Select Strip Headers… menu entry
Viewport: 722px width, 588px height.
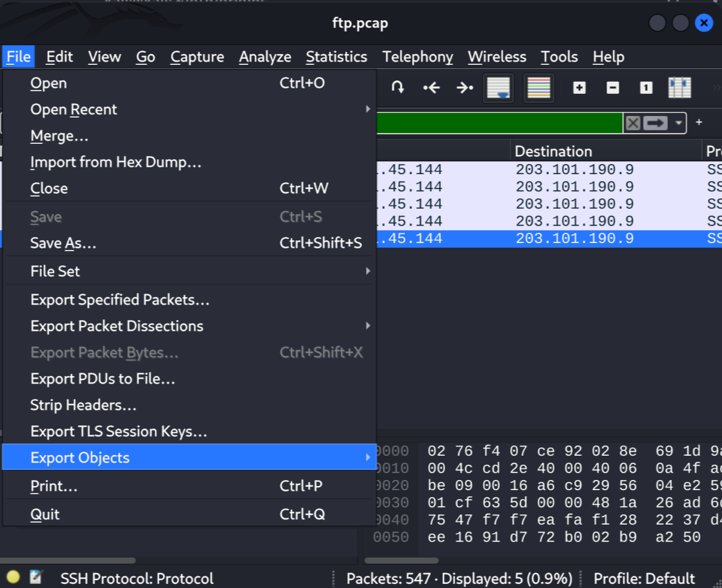(x=189, y=405)
